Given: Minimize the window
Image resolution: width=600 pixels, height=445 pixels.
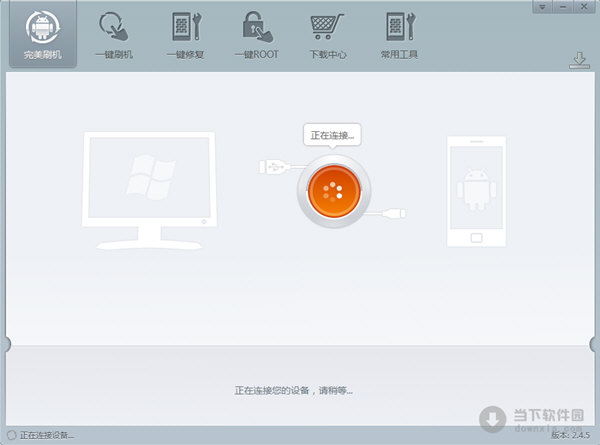Looking at the screenshot, I should pos(563,7).
